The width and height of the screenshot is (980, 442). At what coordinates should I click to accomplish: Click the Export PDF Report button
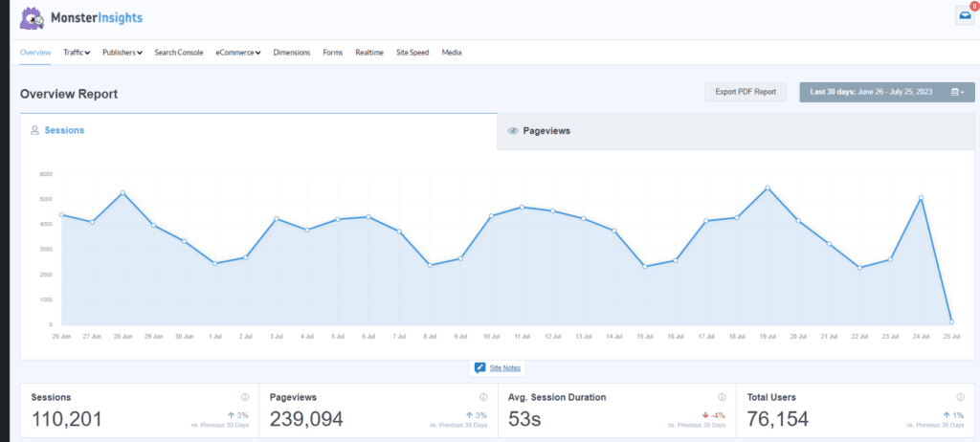[x=746, y=92]
